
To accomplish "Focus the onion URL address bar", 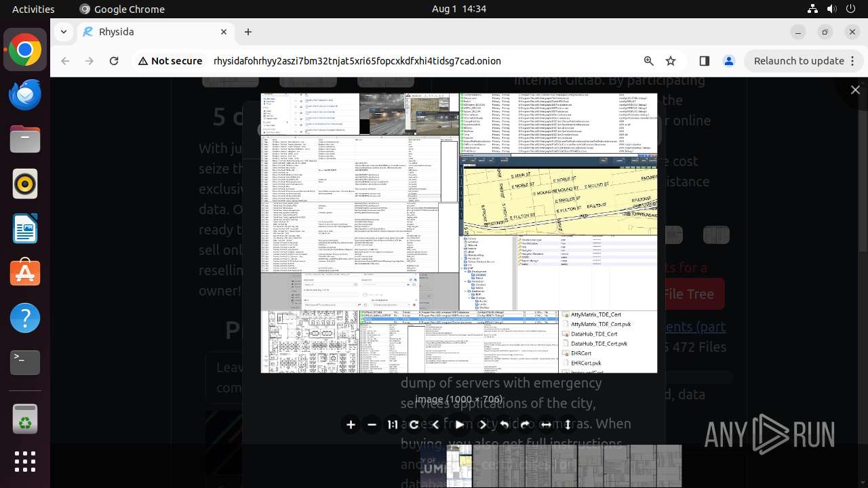I will point(357,61).
